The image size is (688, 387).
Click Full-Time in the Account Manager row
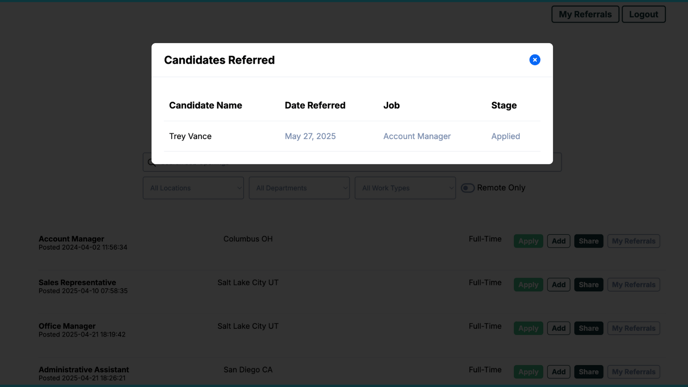click(x=485, y=239)
